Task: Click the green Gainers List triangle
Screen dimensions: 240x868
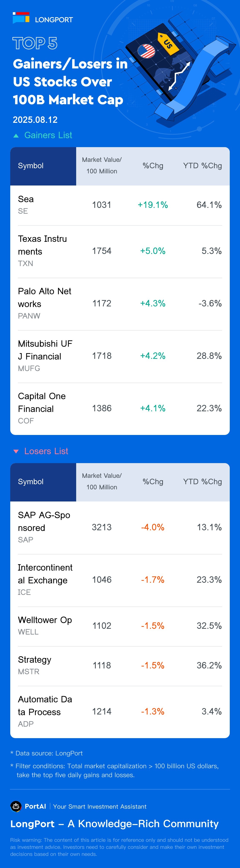Action: pos(16,136)
